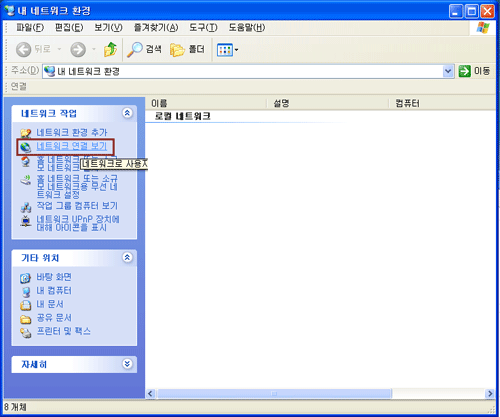Viewport: 500px width, 417px height.
Task: Click the green Go (이동) arrow
Action: pyautogui.click(x=464, y=71)
